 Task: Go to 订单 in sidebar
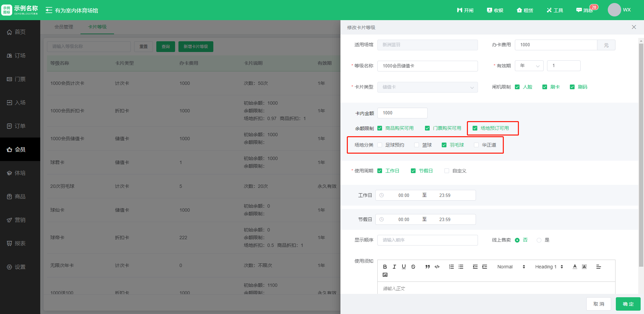click(20, 126)
